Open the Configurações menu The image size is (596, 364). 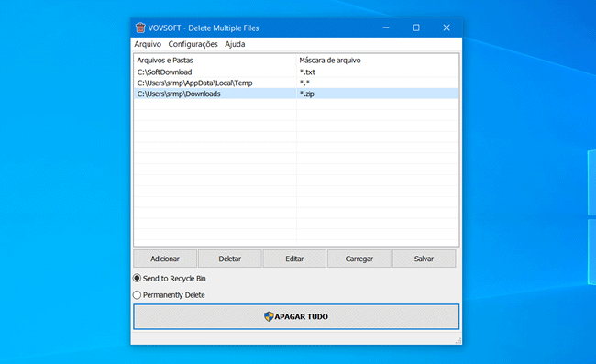tap(193, 44)
